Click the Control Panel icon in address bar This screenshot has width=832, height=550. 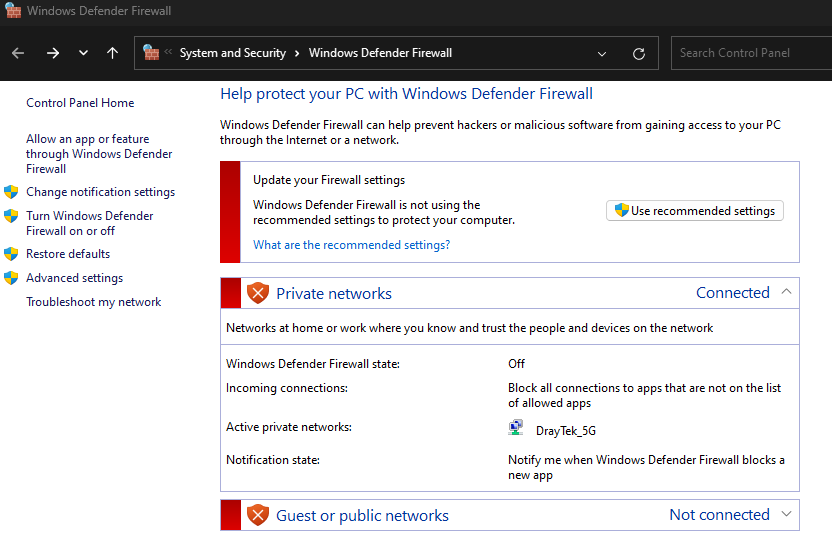pyautogui.click(x=152, y=53)
